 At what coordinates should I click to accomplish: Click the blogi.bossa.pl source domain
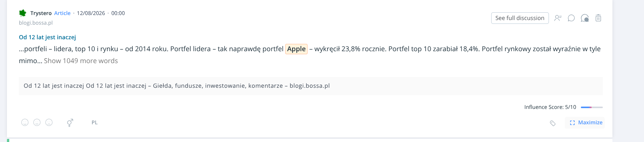point(36,23)
